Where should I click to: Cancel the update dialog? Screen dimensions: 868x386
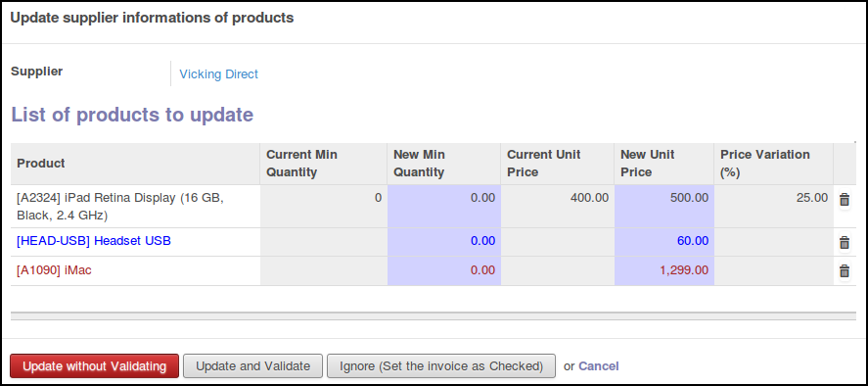click(x=599, y=366)
